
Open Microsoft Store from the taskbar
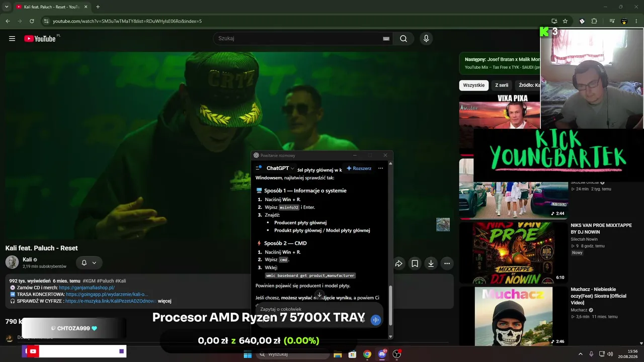coord(352,354)
